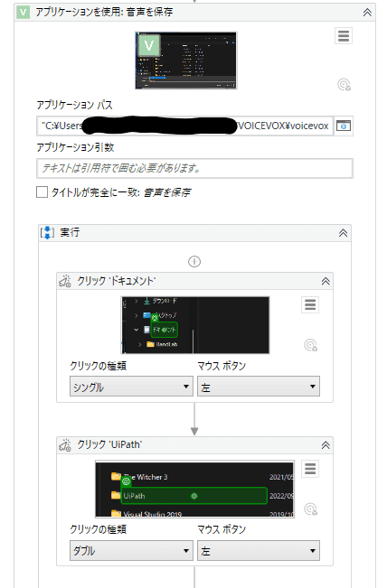Image resolution: width=387 pixels, height=588 pixels.
Task: Collapse the 'クリック UiPath' activity
Action: point(326,445)
